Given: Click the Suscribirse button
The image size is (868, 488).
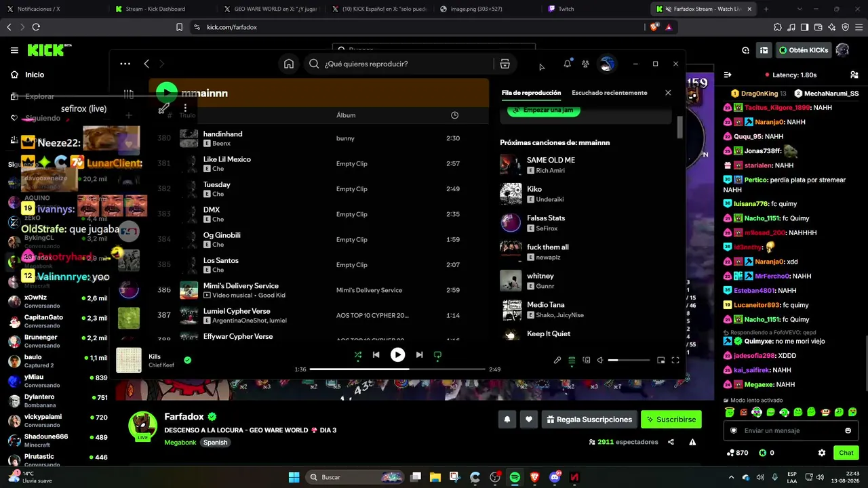Looking at the screenshot, I should point(671,420).
